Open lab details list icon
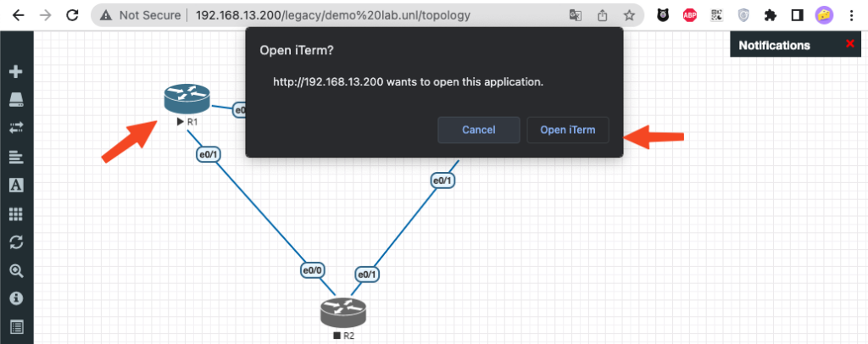This screenshot has height=344, width=868. pyautogui.click(x=17, y=327)
